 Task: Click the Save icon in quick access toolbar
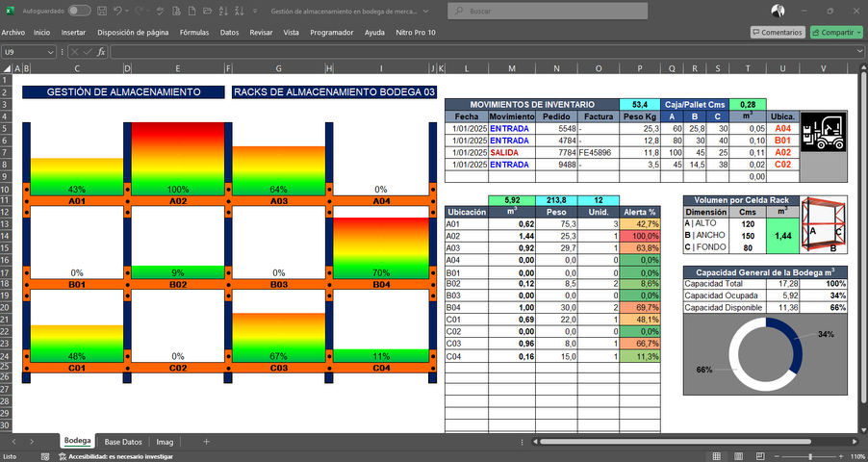[102, 11]
